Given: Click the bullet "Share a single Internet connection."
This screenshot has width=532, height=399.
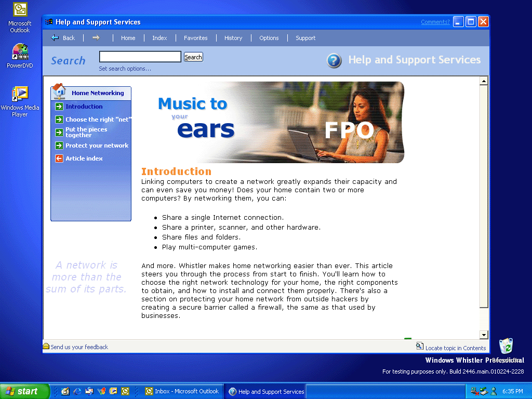Looking at the screenshot, I should 223,218.
